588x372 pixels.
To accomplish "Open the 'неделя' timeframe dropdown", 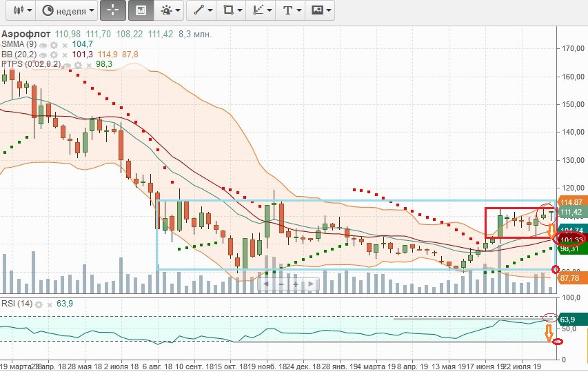I will (x=68, y=10).
